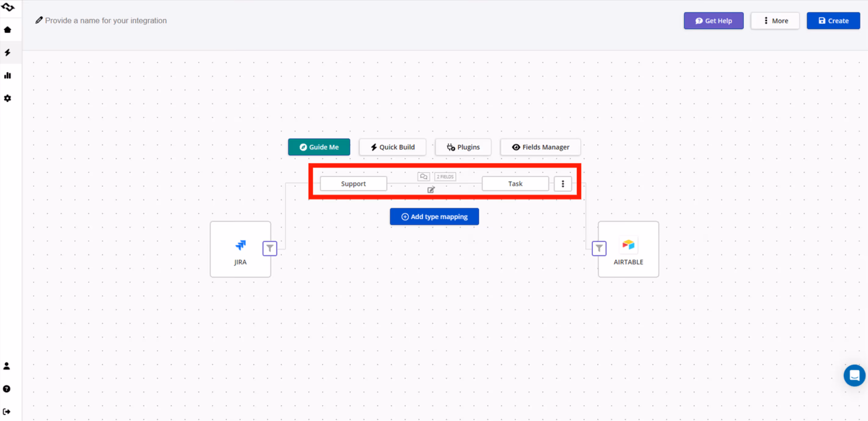
Task: Select the Task type box
Action: [x=515, y=184]
